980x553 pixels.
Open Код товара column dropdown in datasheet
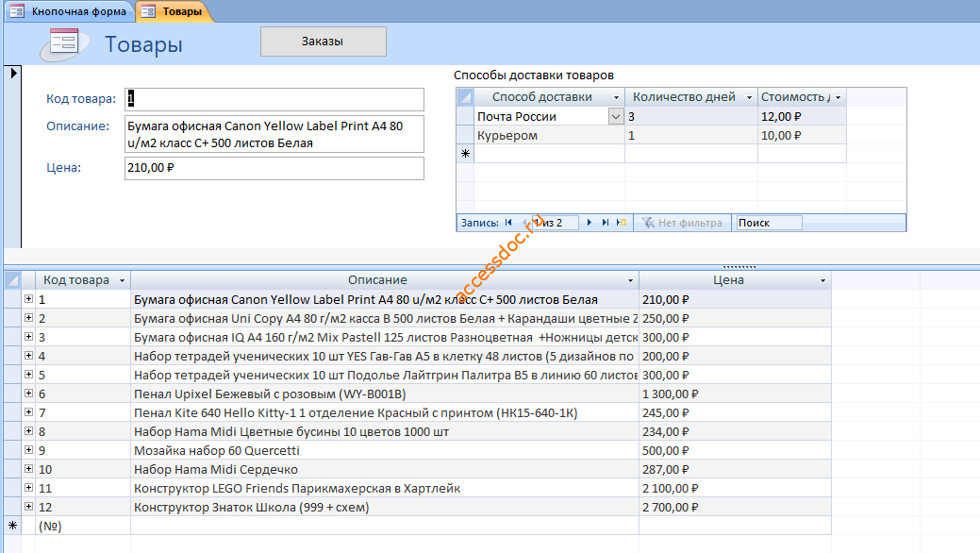pos(122,281)
